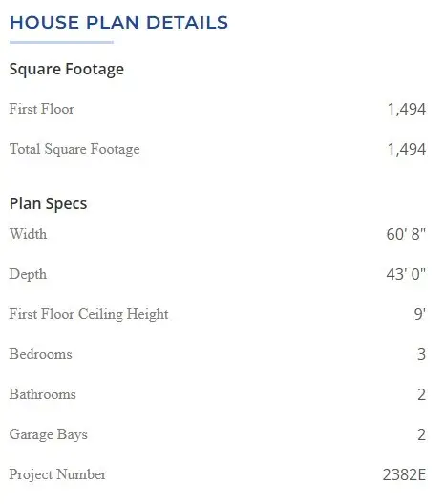445x504 pixels.
Task: Click the Garage Bays label
Action: pos(49,434)
